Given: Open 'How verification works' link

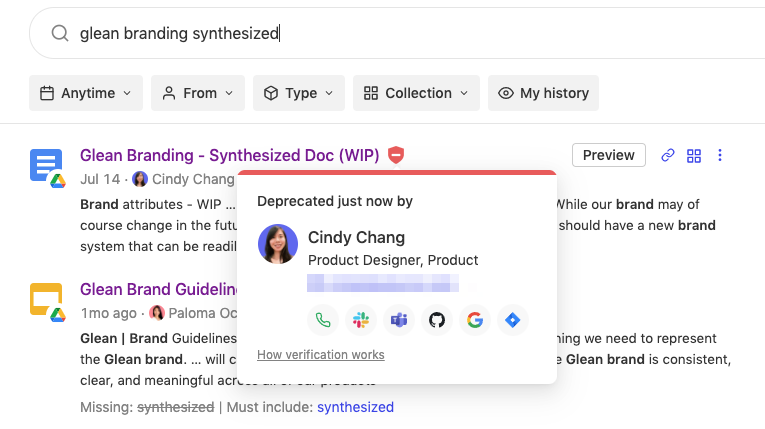Looking at the screenshot, I should pyautogui.click(x=321, y=355).
